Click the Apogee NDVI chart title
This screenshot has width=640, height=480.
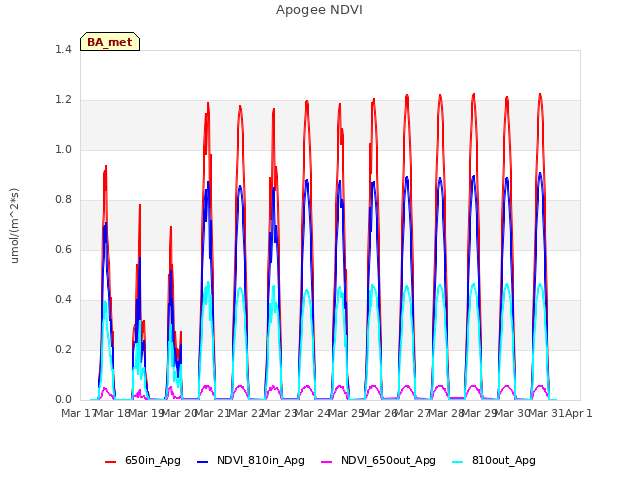(319, 10)
